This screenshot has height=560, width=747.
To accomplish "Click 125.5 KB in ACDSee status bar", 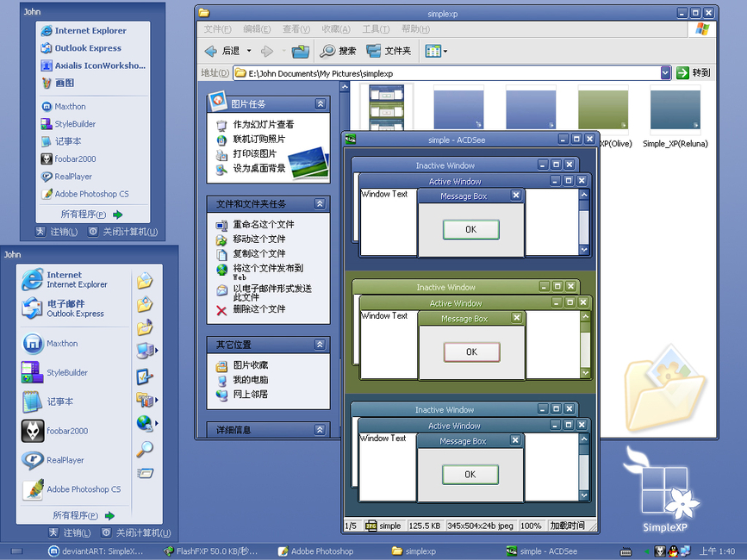I will 425,526.
